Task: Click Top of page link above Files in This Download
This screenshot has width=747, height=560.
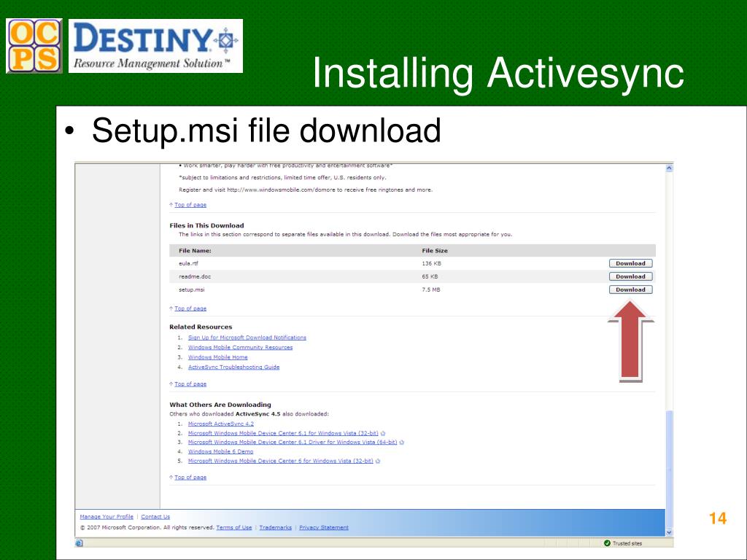Action: (x=190, y=205)
